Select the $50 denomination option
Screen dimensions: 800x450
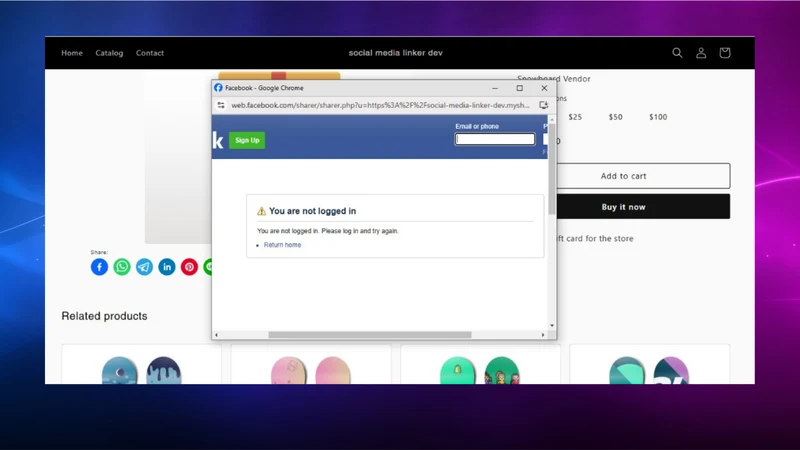tap(615, 117)
